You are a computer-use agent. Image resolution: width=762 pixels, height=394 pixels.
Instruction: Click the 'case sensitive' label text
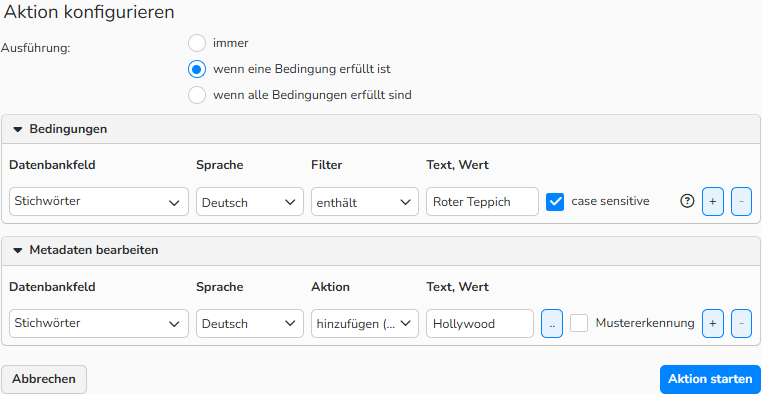(x=610, y=201)
